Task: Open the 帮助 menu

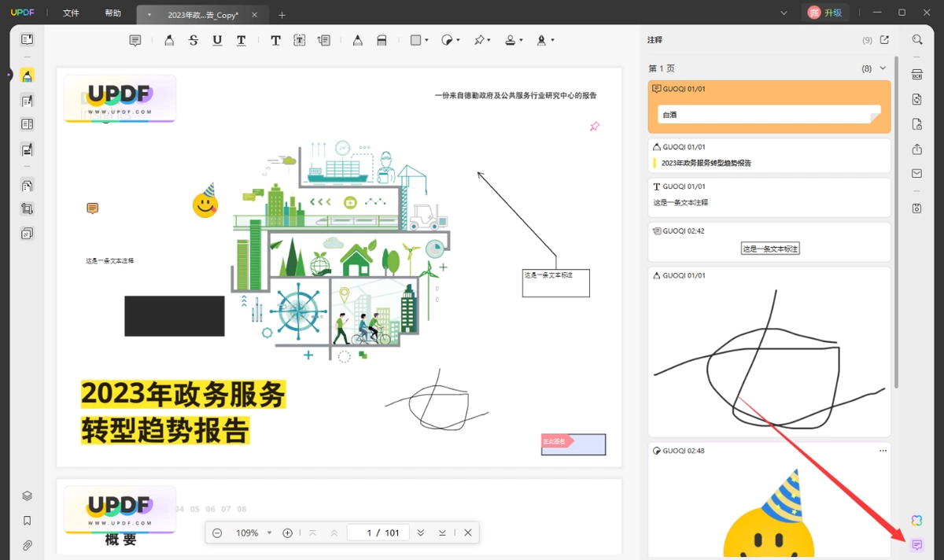Action: click(x=113, y=13)
